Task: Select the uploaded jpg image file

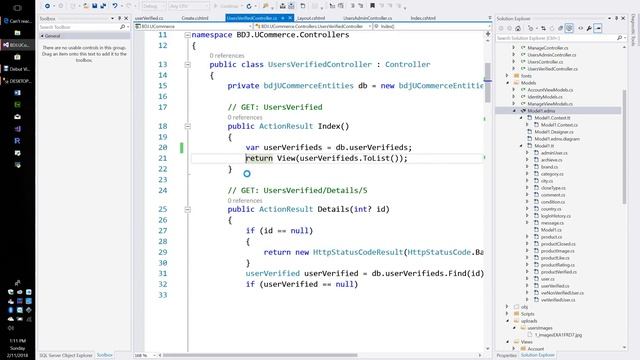Action: (x=558, y=335)
